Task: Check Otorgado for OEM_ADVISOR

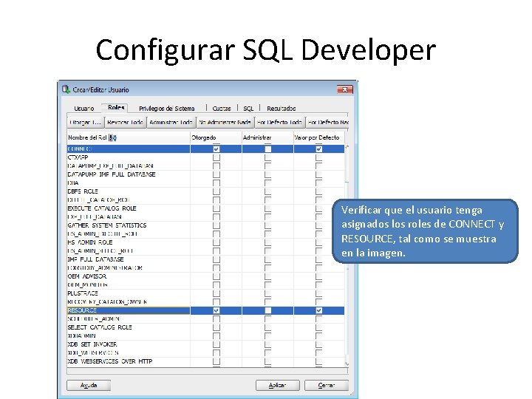Action: (x=216, y=276)
